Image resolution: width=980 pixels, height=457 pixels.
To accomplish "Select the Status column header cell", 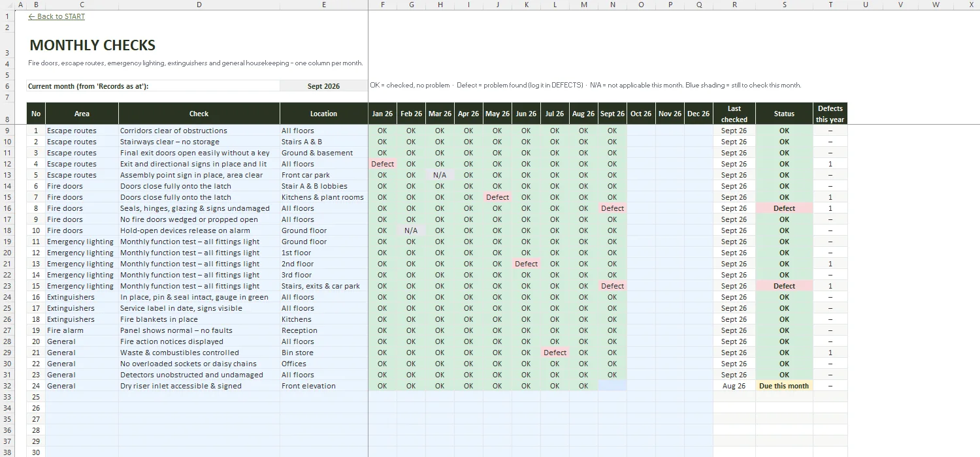I will tap(784, 114).
